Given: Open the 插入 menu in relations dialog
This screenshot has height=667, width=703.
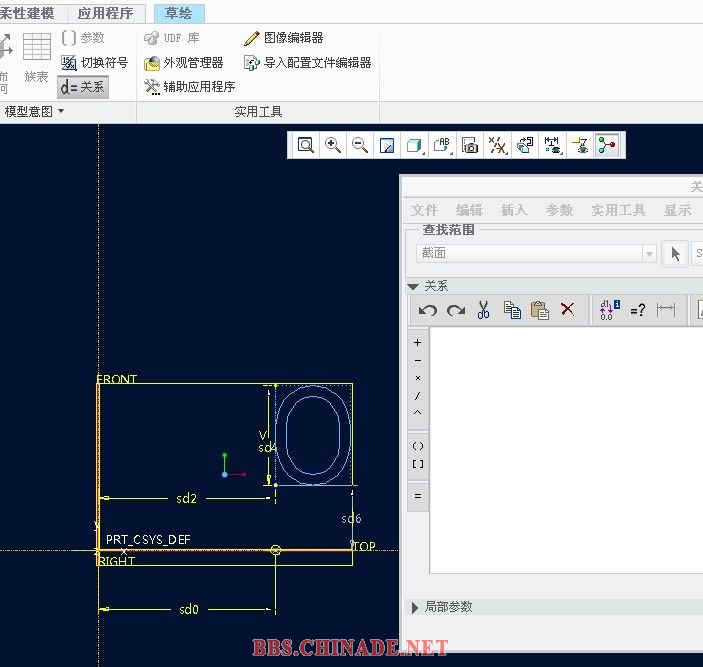Looking at the screenshot, I should [x=514, y=210].
